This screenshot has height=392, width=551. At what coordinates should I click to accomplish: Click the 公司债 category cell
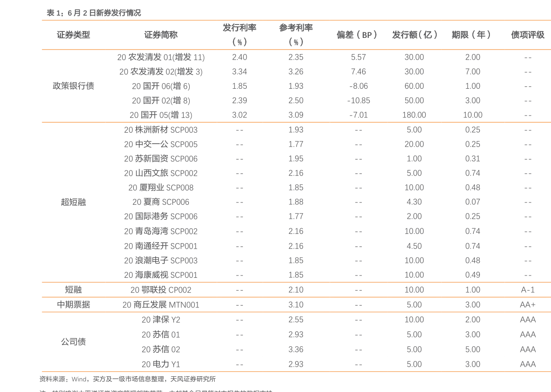click(x=73, y=342)
